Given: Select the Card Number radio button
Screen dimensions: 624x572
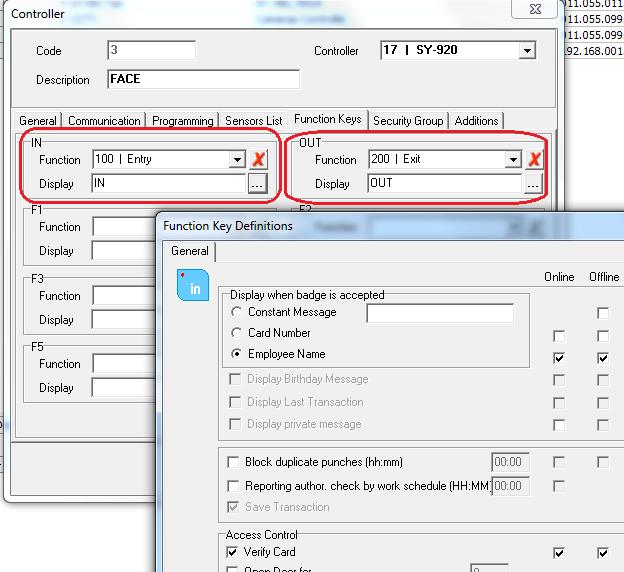Looking at the screenshot, I should [x=236, y=333].
